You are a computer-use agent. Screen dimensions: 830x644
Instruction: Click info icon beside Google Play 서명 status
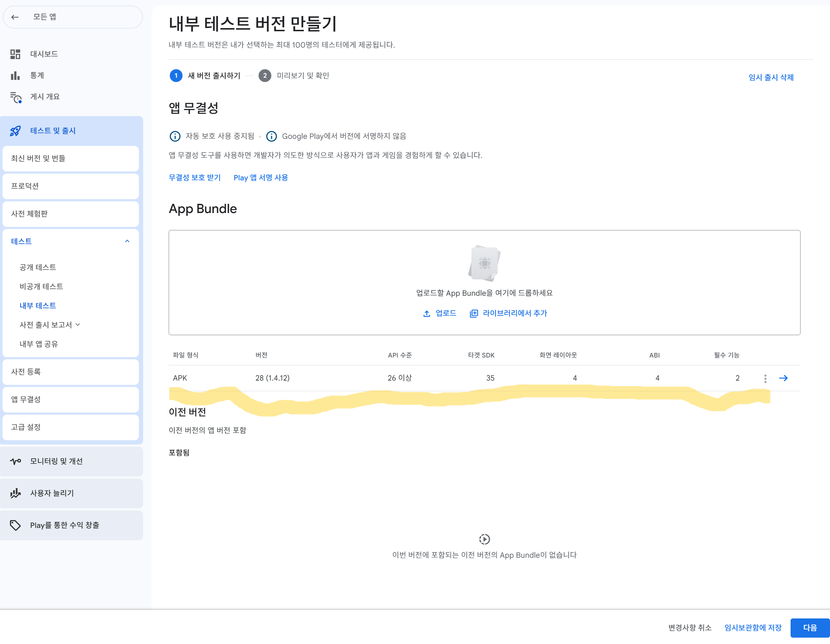point(271,136)
